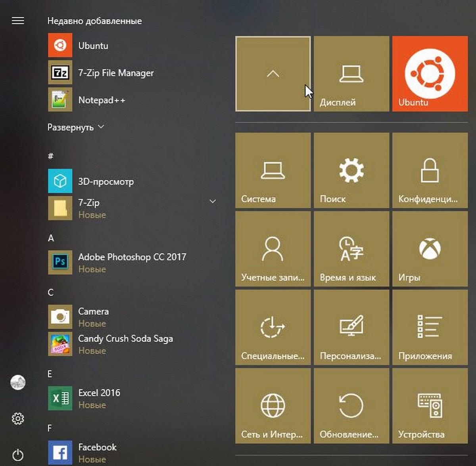Open the Игры Xbox tile

(x=430, y=249)
